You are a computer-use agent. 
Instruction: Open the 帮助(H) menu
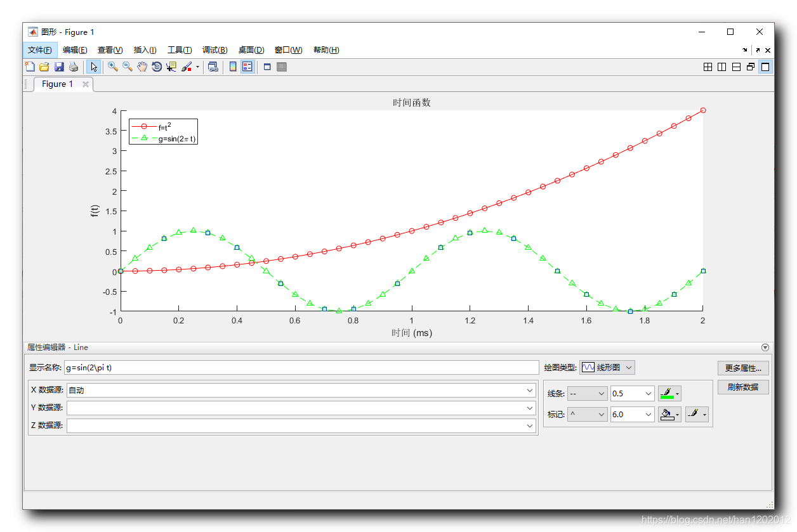coord(326,50)
